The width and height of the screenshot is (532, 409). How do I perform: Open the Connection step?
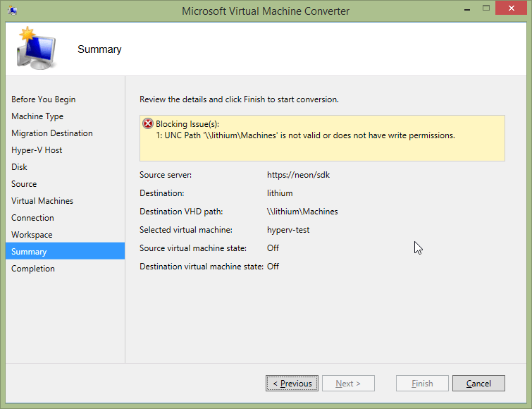click(x=32, y=218)
